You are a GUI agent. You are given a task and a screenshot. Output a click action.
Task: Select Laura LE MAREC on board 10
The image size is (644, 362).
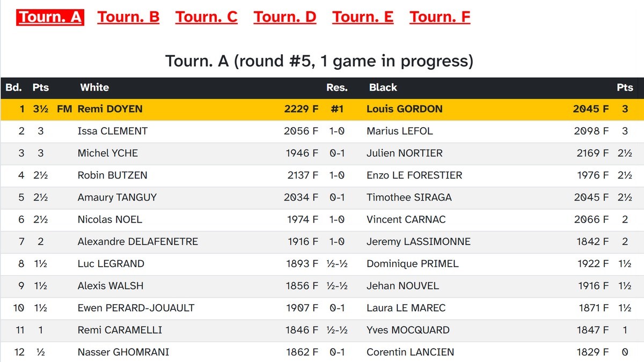(406, 308)
